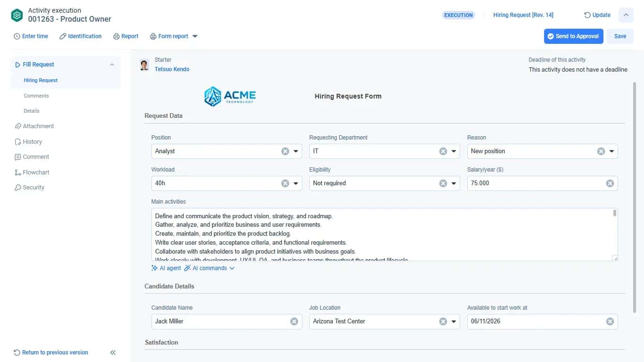Image resolution: width=644 pixels, height=362 pixels.
Task: Click the activity execution hexagon icon
Action: tap(17, 15)
